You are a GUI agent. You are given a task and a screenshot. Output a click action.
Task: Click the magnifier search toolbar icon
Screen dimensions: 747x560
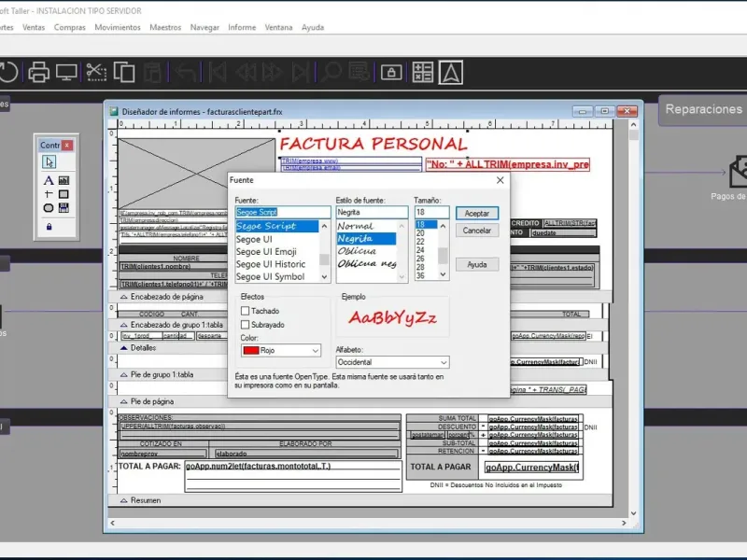(331, 73)
